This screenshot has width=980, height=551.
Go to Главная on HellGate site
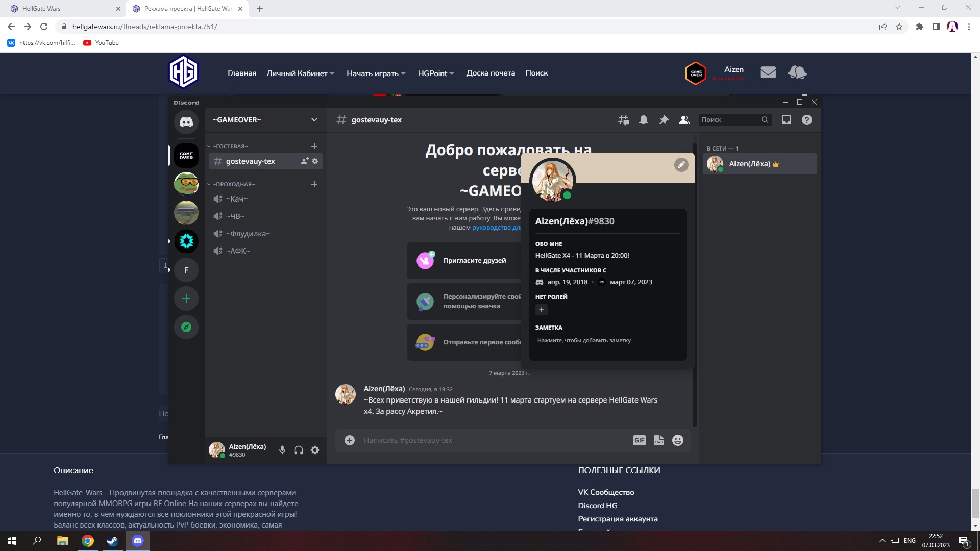242,73
